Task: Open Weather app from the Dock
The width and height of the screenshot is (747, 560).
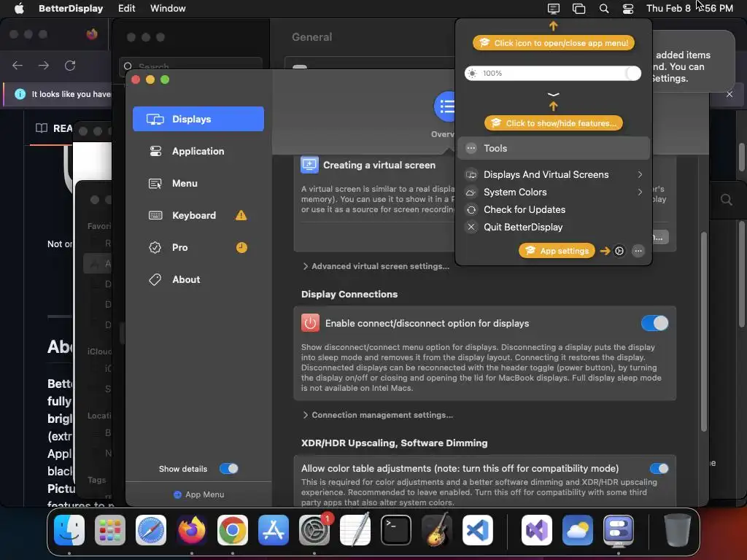Action: (578, 530)
